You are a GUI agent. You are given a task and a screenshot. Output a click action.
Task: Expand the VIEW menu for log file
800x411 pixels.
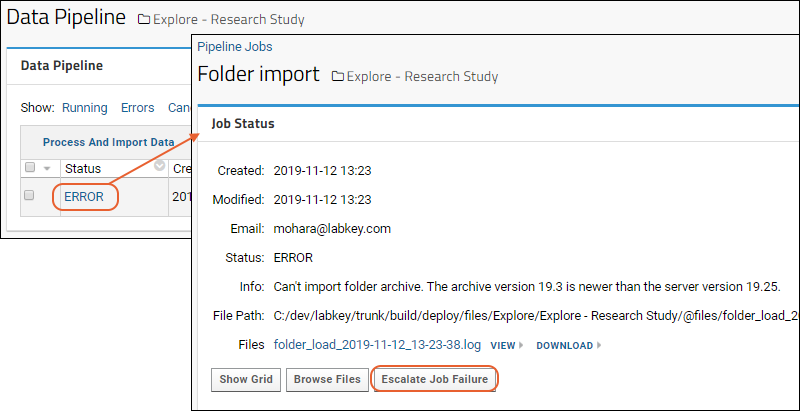click(503, 346)
